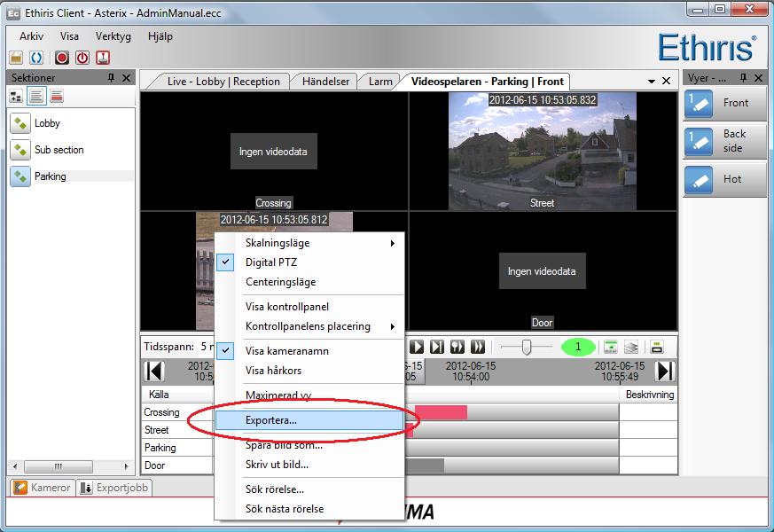Click the open file toolbar icon

point(16,58)
